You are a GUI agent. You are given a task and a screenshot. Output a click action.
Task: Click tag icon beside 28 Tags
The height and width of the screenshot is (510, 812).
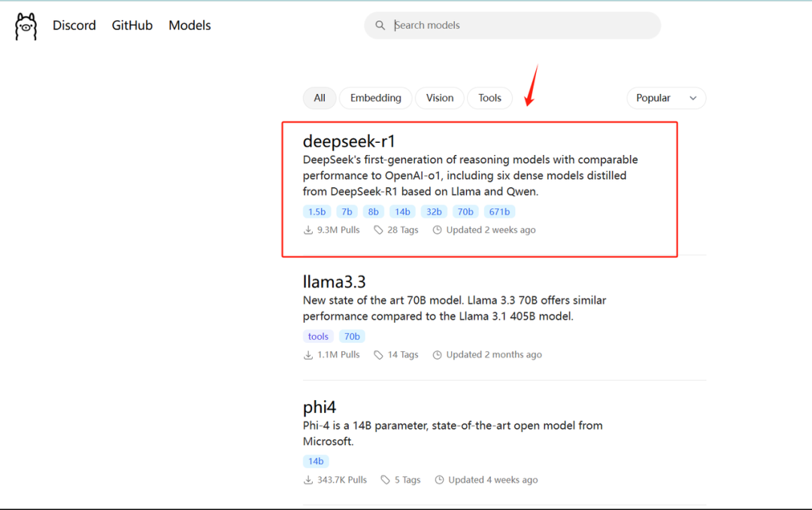pos(378,229)
